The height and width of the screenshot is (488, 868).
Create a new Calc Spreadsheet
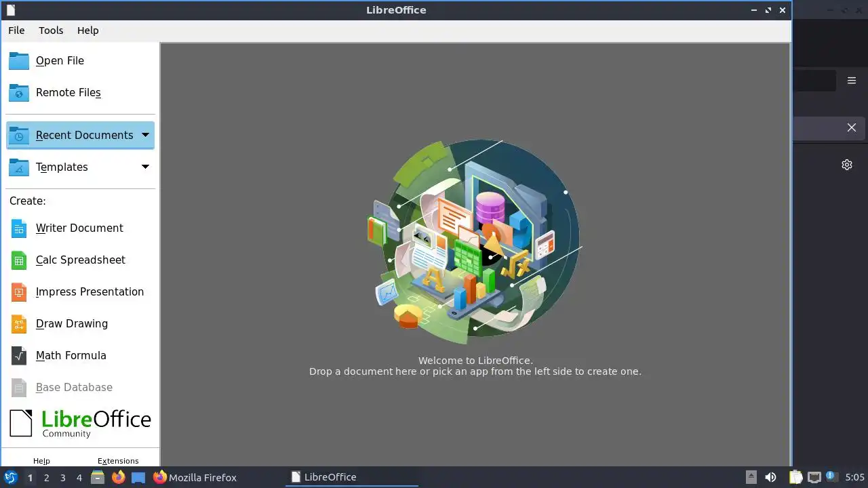(x=80, y=260)
